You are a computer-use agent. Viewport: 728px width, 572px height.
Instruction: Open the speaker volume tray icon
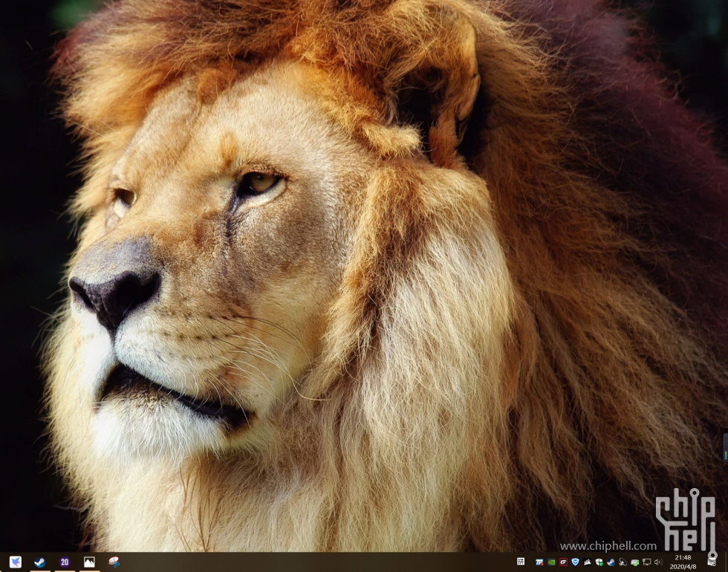click(x=658, y=562)
